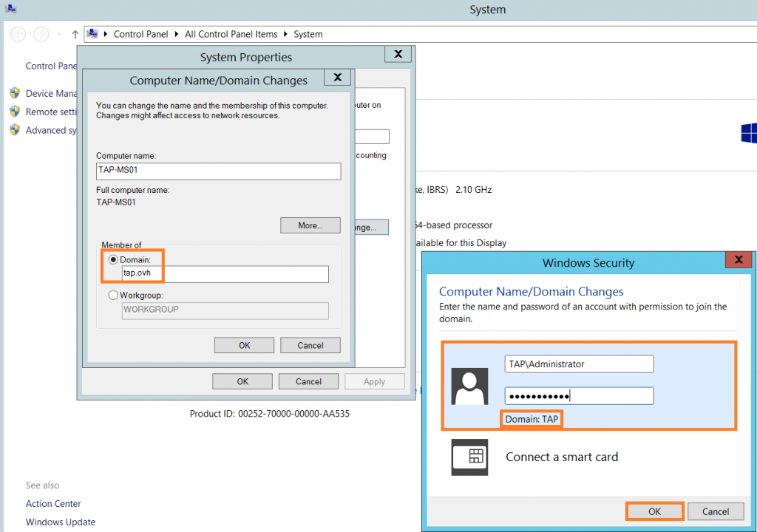Open Control Panel Home link in sidebar
The width and height of the screenshot is (757, 532).
coord(51,66)
